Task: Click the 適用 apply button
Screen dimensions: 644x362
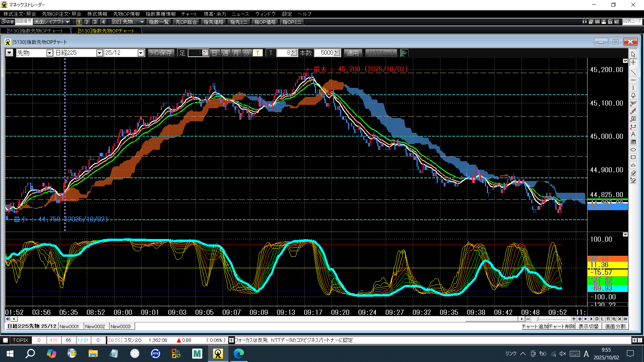Action: pos(353,53)
